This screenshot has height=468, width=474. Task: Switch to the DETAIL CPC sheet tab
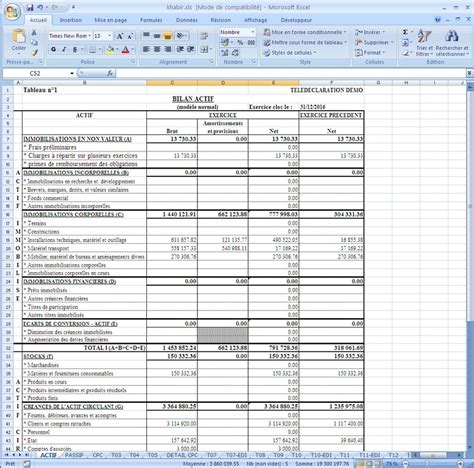click(x=182, y=455)
